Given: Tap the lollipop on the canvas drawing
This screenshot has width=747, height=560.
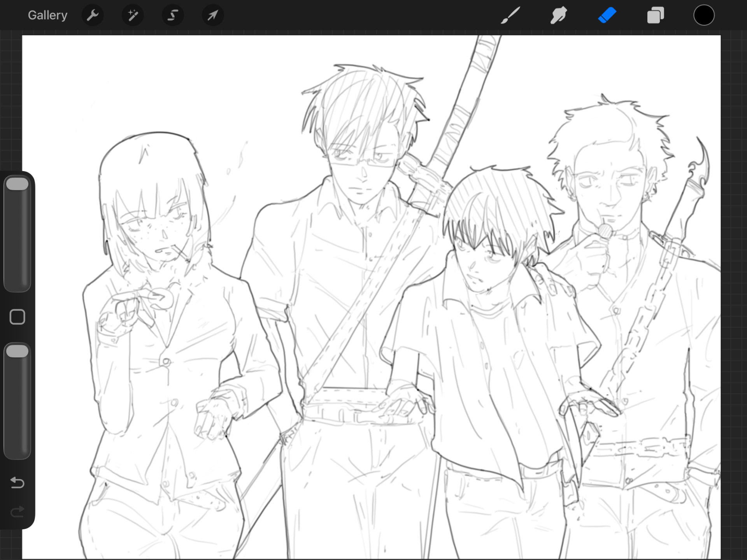Looking at the screenshot, I should point(605,230).
